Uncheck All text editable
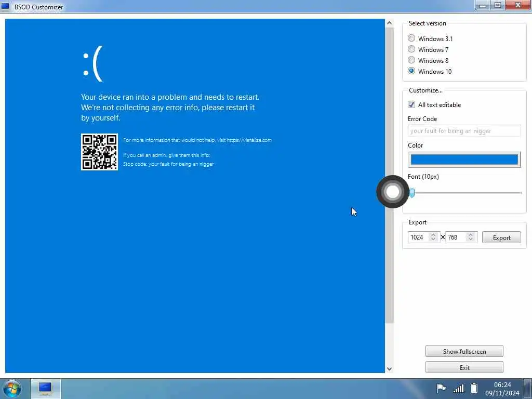The image size is (532, 399). (x=411, y=104)
